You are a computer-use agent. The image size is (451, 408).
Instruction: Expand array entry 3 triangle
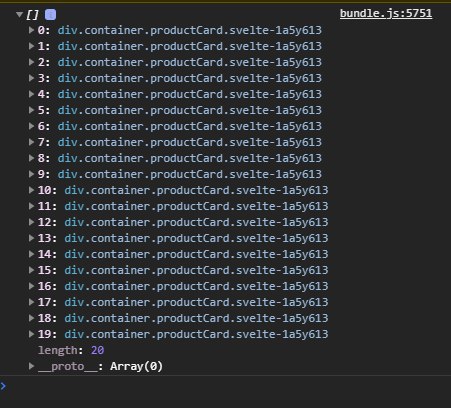31,78
